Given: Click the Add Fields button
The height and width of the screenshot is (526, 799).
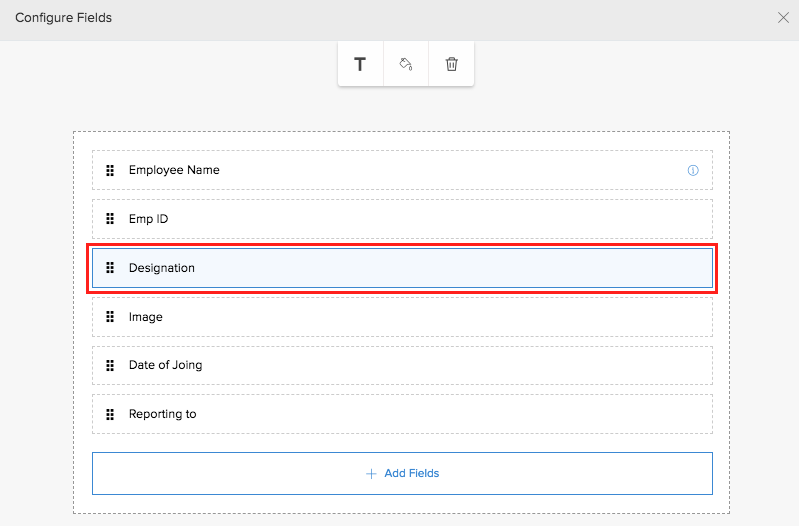Looking at the screenshot, I should tap(402, 473).
